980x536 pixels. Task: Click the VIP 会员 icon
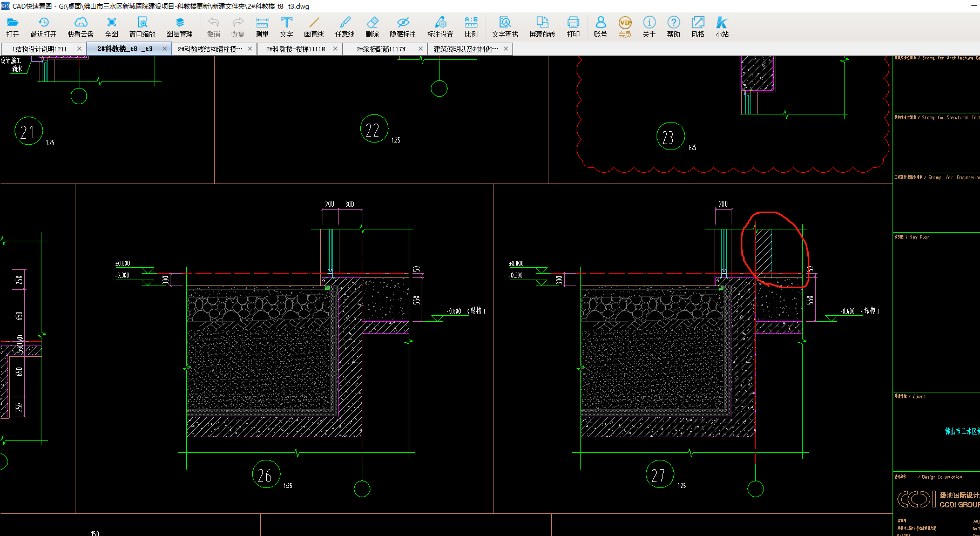click(625, 26)
